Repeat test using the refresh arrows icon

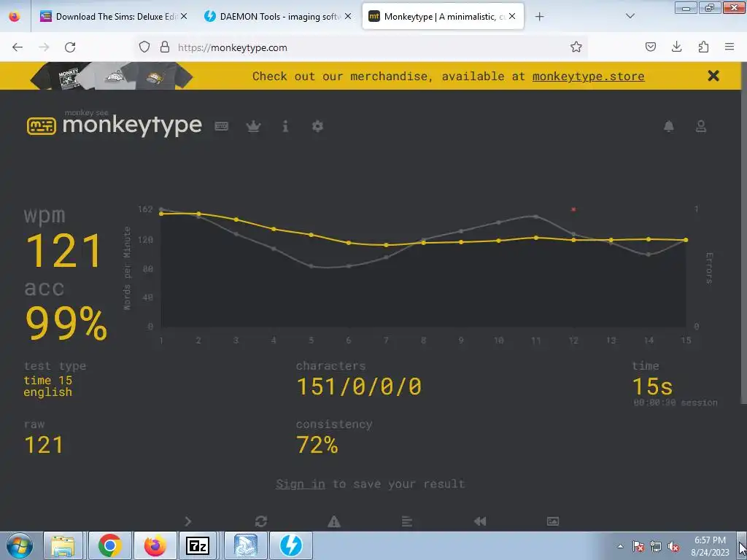point(261,521)
